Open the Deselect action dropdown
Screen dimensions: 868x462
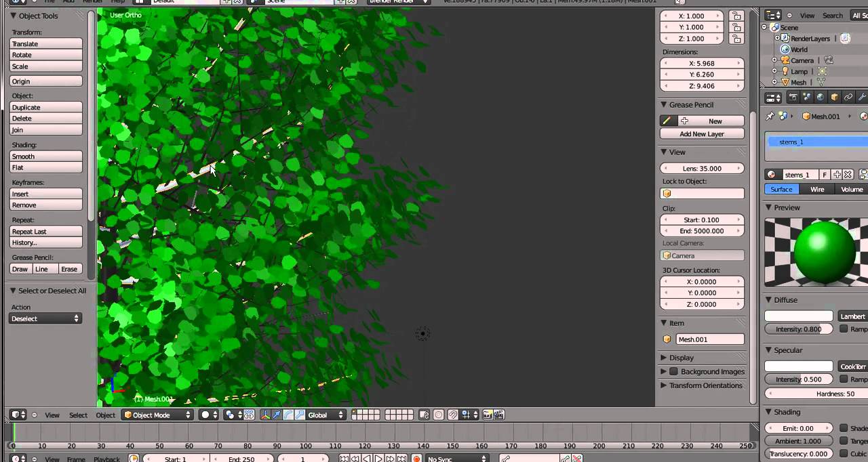tap(45, 318)
